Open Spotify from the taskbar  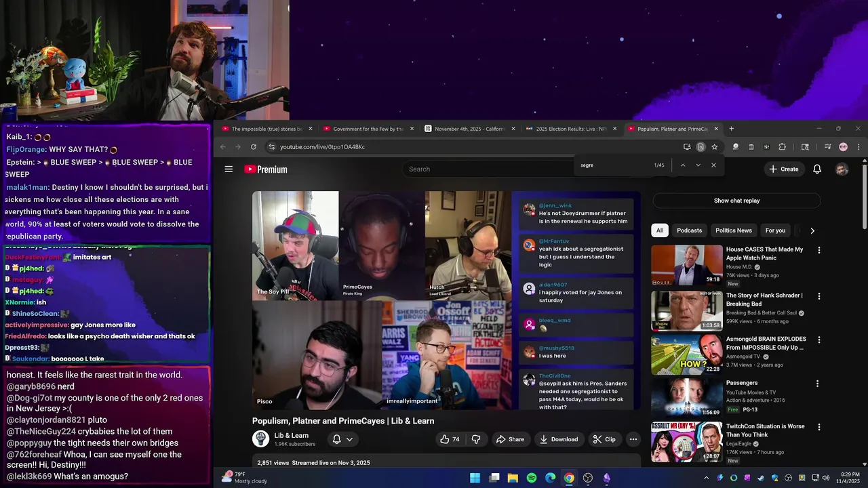click(x=532, y=478)
